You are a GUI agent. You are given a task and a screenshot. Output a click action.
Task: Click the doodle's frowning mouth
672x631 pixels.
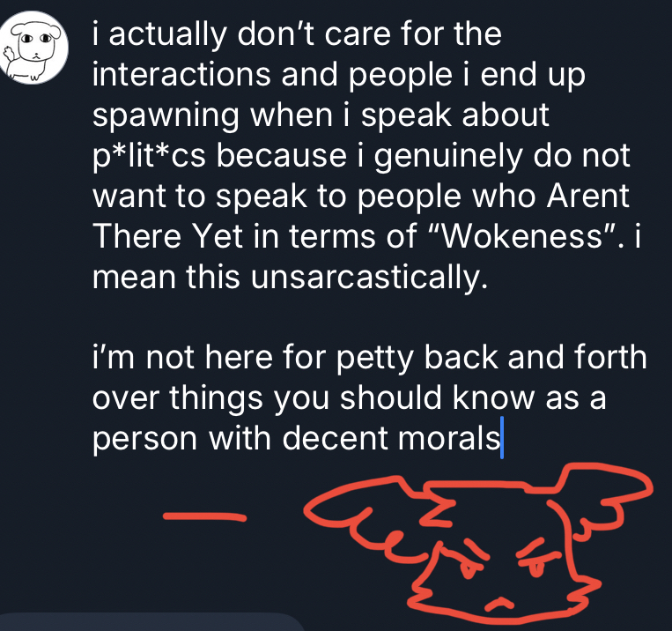(x=499, y=604)
